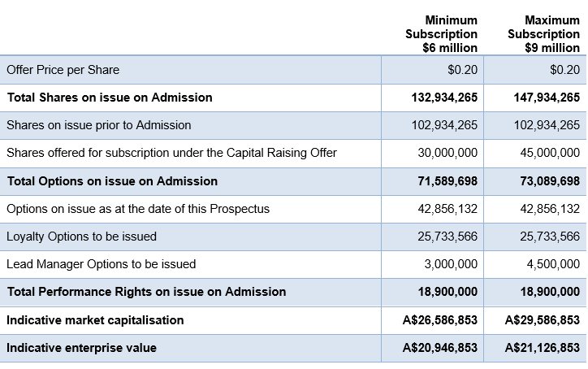588x369 pixels.
Task: Click the 45,000,000 shares offered cell
Action: point(550,153)
